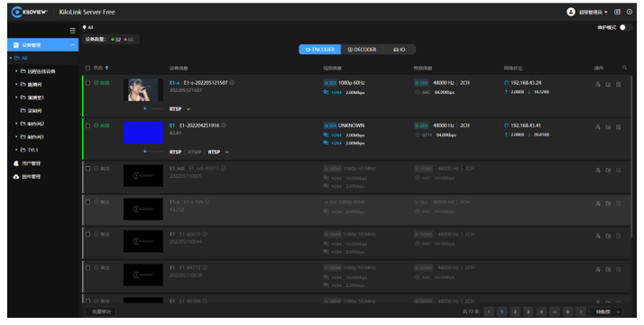Go to the next page arrow
Viewport: 644px width, 325px height.
tap(580, 311)
